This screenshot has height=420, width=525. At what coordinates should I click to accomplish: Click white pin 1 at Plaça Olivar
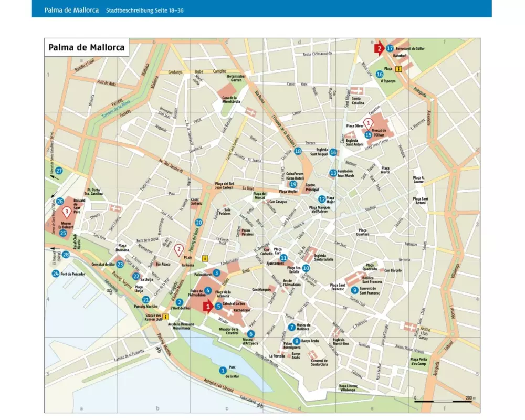(369, 123)
